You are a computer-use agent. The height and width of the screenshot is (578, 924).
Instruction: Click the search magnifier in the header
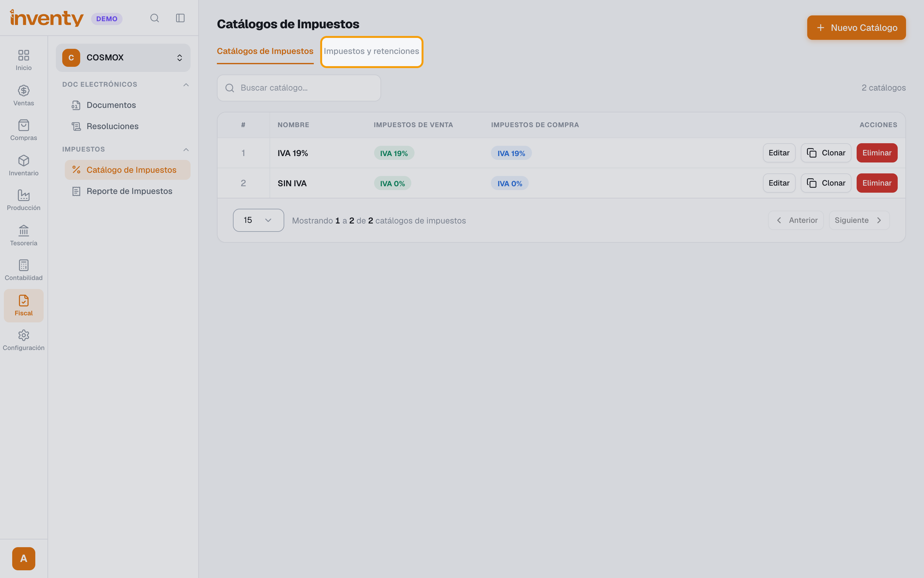point(155,18)
